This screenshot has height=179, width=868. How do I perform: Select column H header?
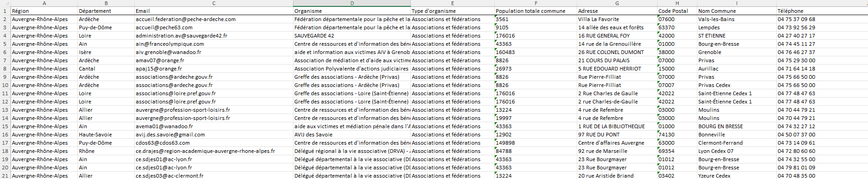(x=677, y=3)
